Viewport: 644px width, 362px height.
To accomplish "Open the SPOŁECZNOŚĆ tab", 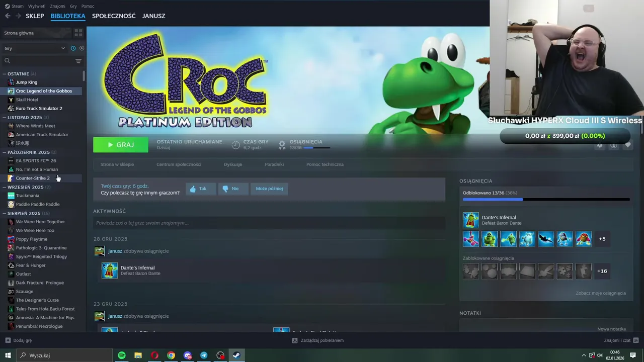I will point(114,16).
